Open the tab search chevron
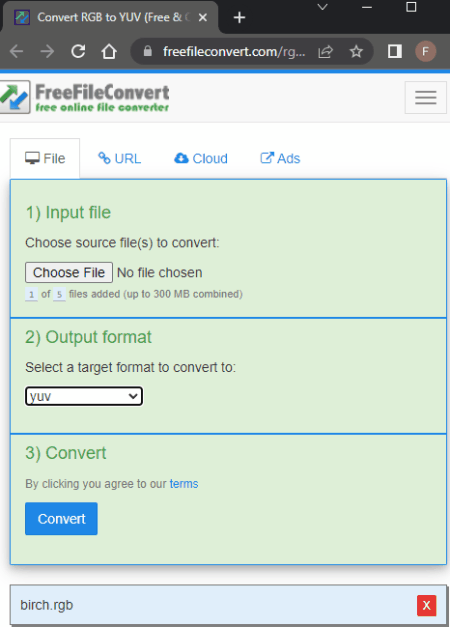 [322, 7]
